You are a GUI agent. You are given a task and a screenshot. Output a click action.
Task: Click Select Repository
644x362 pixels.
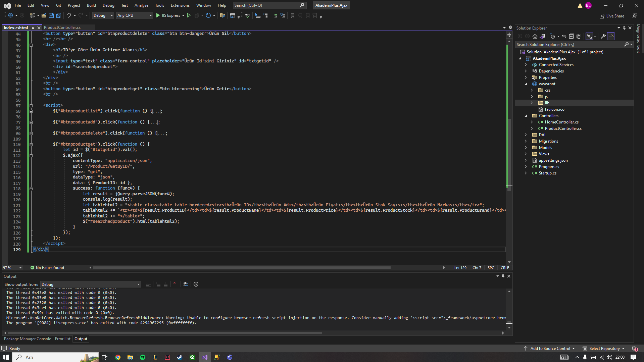(604, 349)
